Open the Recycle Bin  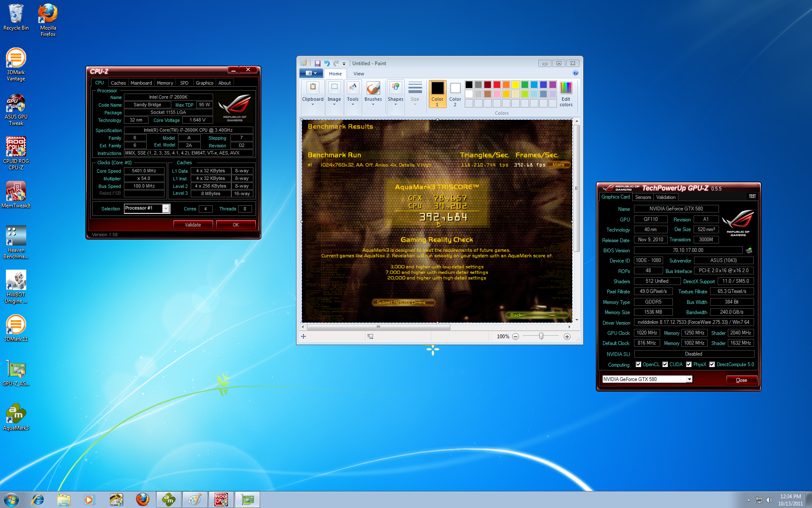pos(16,17)
